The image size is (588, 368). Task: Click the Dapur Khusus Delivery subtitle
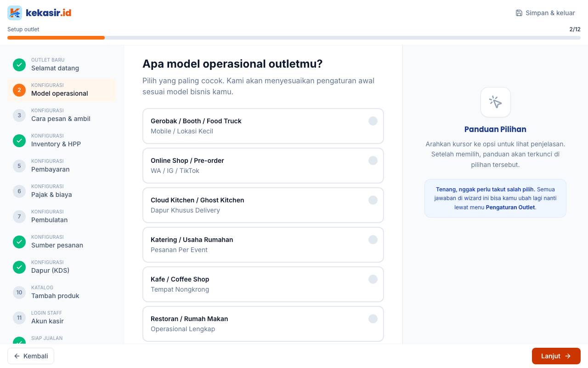(x=185, y=210)
